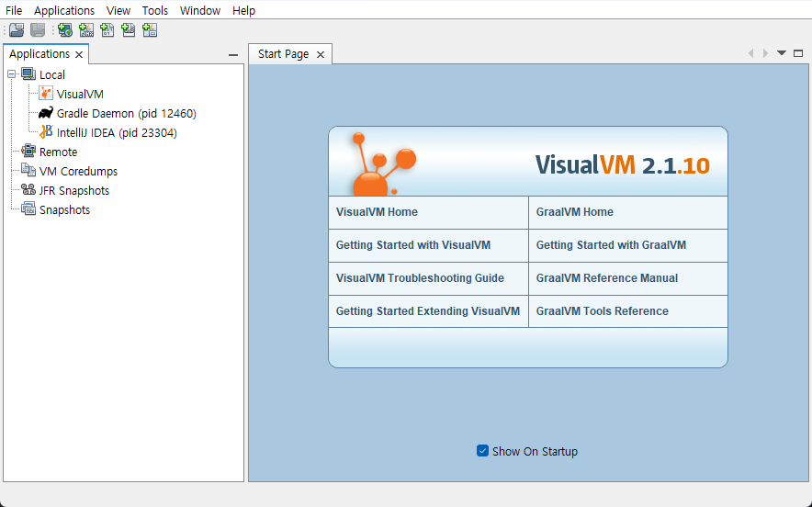Image resolution: width=812 pixels, height=507 pixels.
Task: Collapse the Local tree node
Action: [11, 74]
